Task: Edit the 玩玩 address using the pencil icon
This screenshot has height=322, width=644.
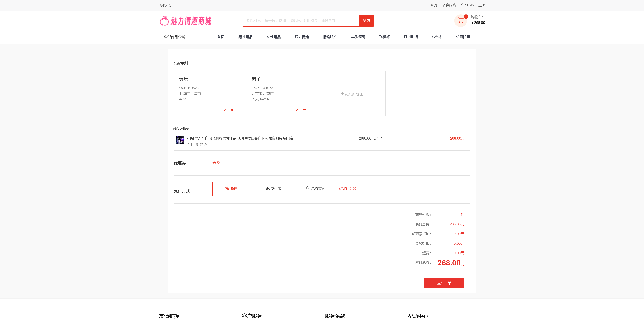Action: pos(224,110)
